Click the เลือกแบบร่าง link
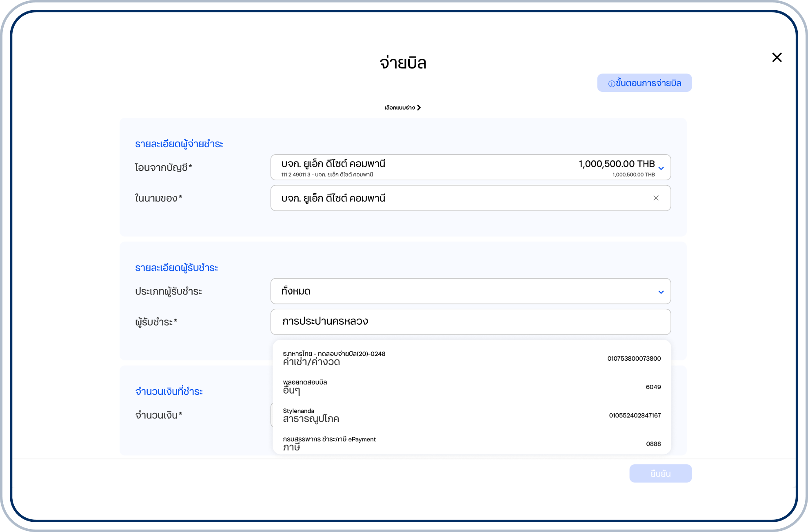 click(399, 108)
